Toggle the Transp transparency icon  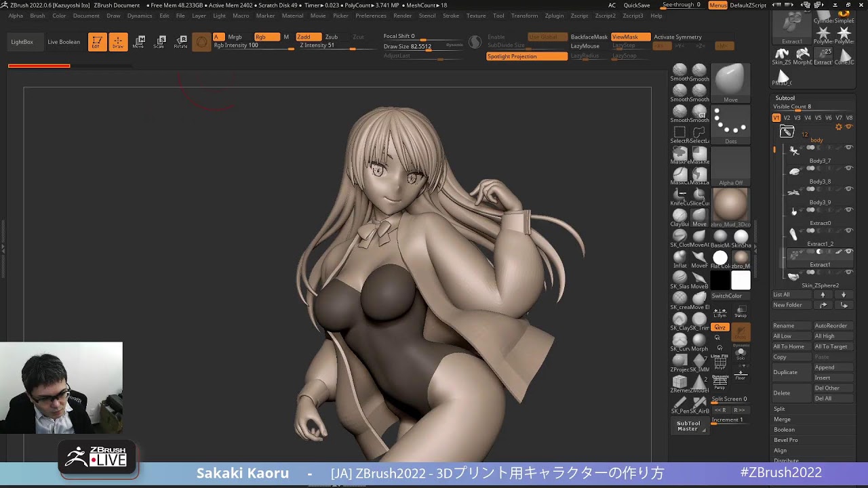pos(741,312)
